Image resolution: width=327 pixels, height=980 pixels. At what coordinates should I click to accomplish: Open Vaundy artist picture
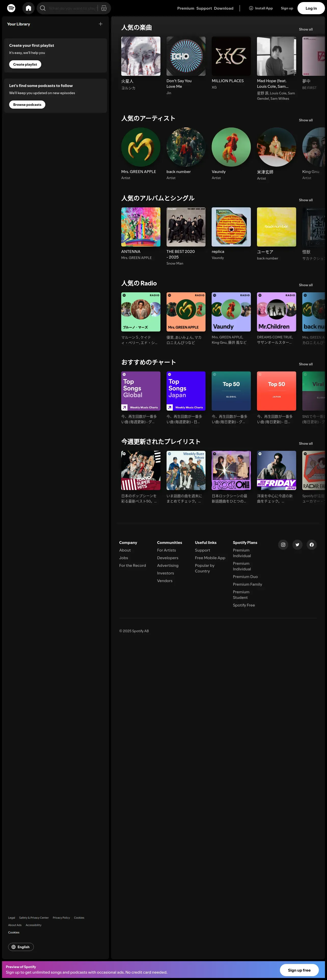(x=231, y=147)
